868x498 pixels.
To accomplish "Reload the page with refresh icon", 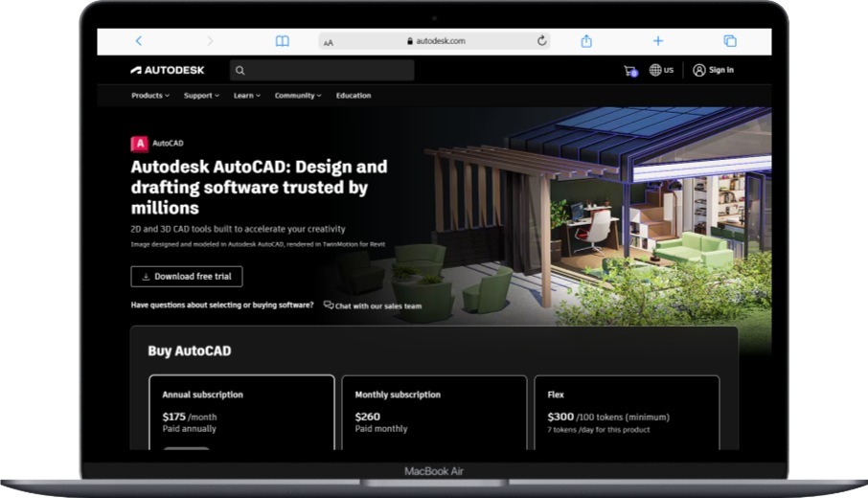I will coord(541,40).
